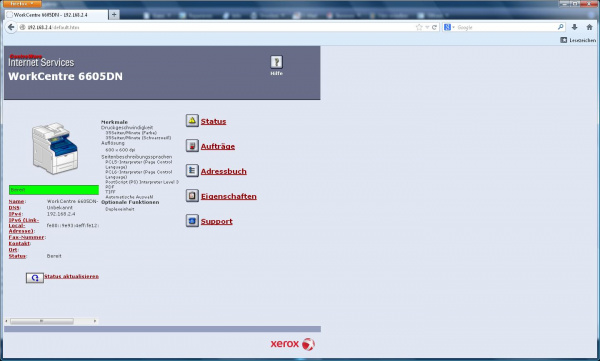Click the IPv4 field link

click(x=15, y=214)
